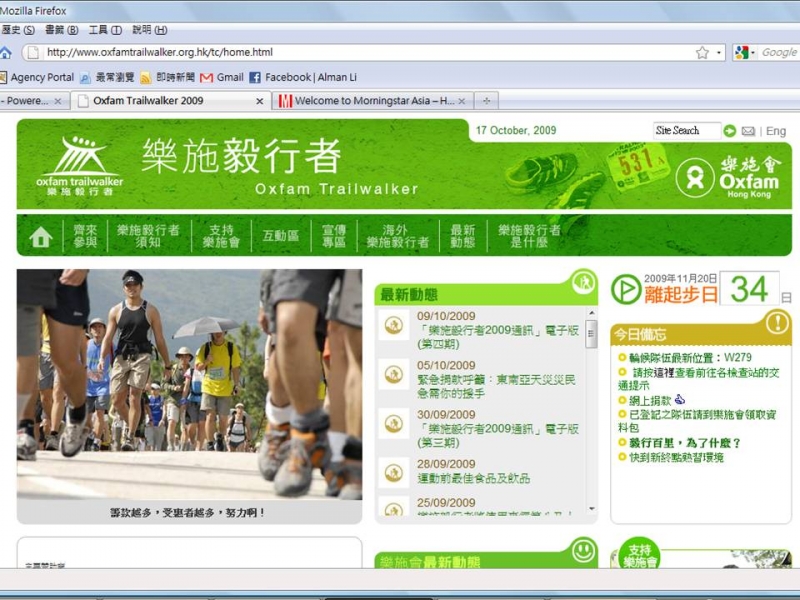
Task: Click the icon beside 05/10/2009 news
Action: click(394, 374)
